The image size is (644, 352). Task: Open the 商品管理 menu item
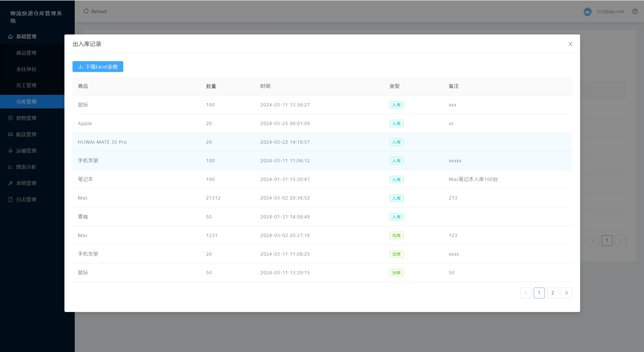[26, 53]
